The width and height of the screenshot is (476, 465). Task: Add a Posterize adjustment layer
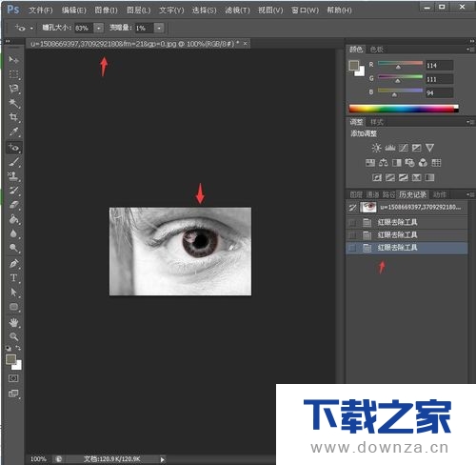[x=390, y=177]
